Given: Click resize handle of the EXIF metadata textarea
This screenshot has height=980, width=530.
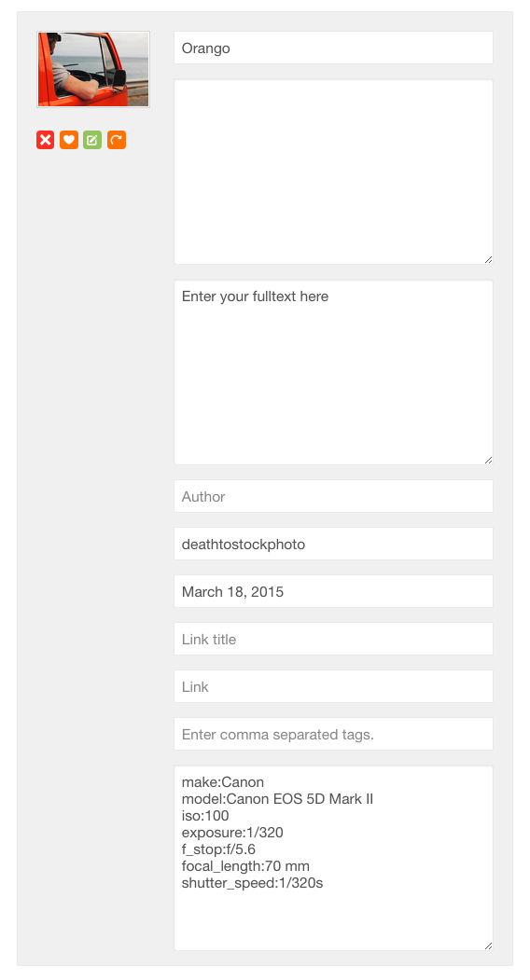Looking at the screenshot, I should (488, 945).
